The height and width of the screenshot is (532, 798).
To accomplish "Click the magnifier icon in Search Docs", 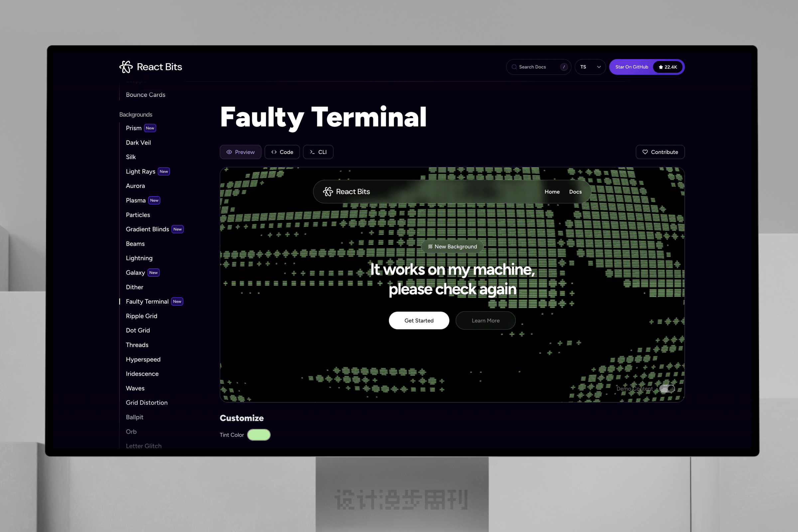I will click(514, 67).
